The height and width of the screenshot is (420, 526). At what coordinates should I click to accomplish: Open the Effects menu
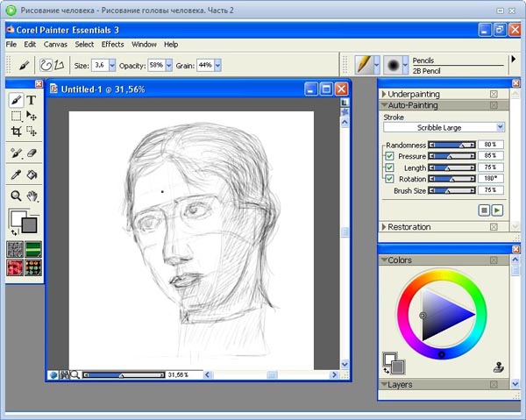pyautogui.click(x=112, y=44)
